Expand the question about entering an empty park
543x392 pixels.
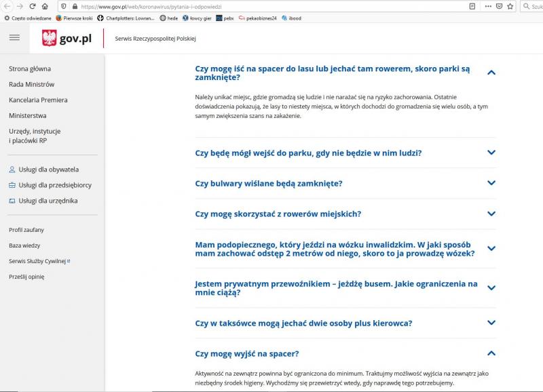(491, 153)
